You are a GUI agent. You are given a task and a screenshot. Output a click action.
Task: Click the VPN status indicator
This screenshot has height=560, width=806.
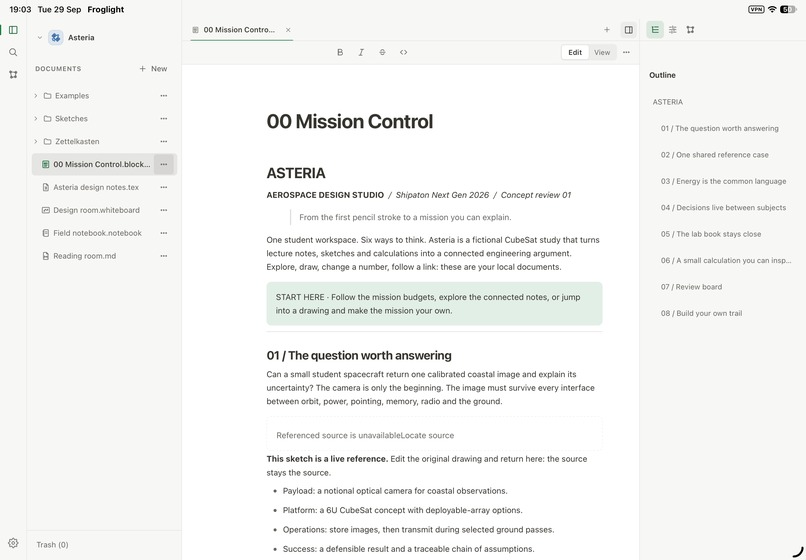(x=756, y=9)
